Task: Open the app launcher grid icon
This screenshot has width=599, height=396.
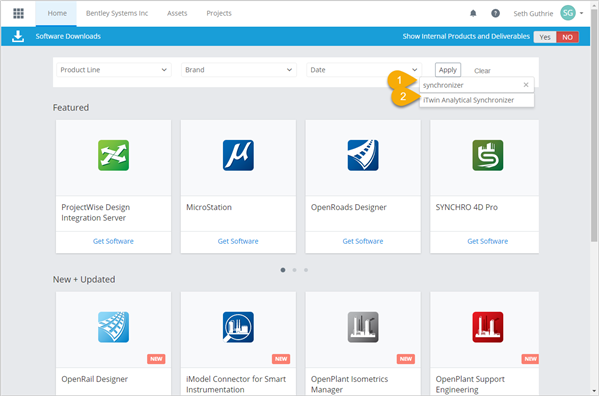Action: coord(18,13)
